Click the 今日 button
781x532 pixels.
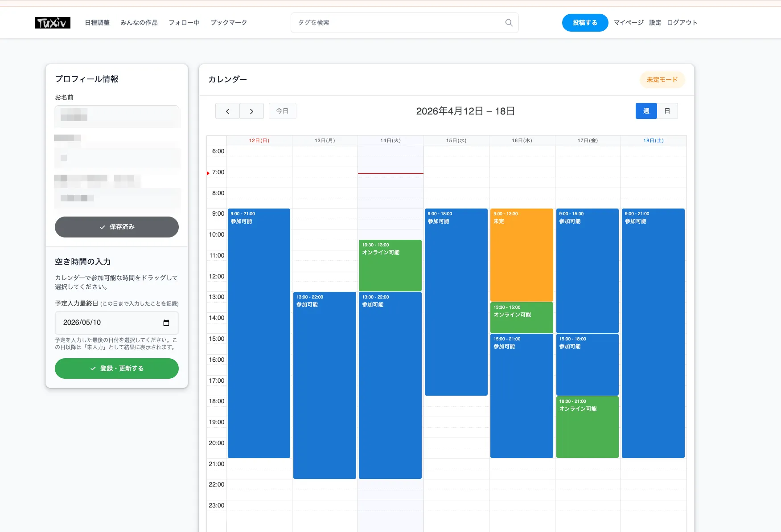(282, 111)
